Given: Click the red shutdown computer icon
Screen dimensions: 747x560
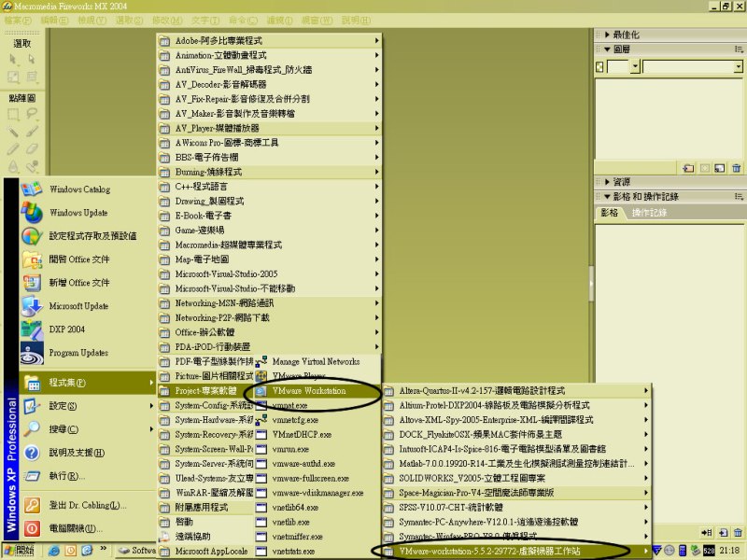Looking at the screenshot, I should 32,528.
